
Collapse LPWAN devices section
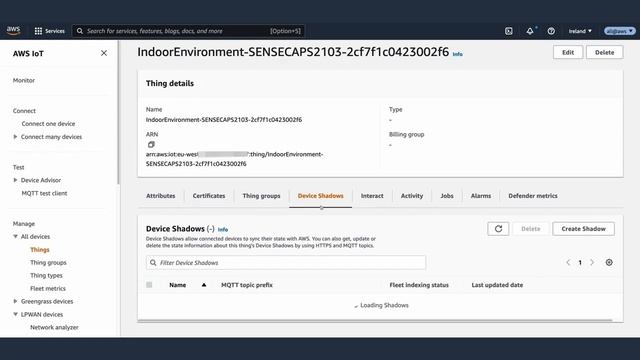click(16, 314)
